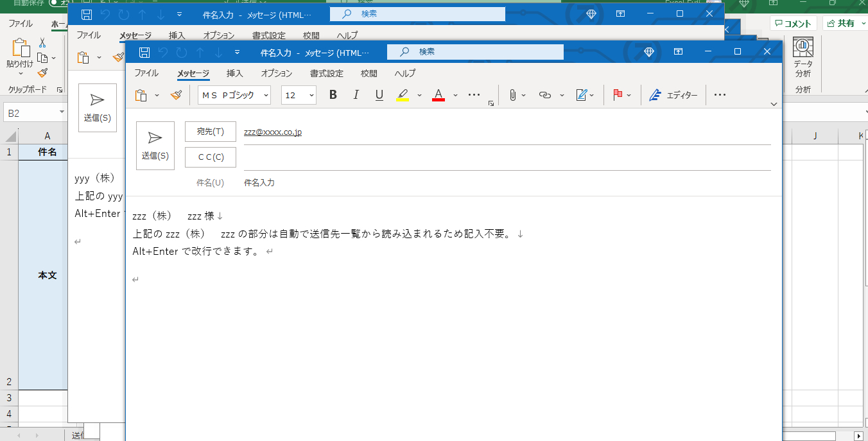Expand highlight color options arrow
The image size is (868, 441).
tap(419, 96)
